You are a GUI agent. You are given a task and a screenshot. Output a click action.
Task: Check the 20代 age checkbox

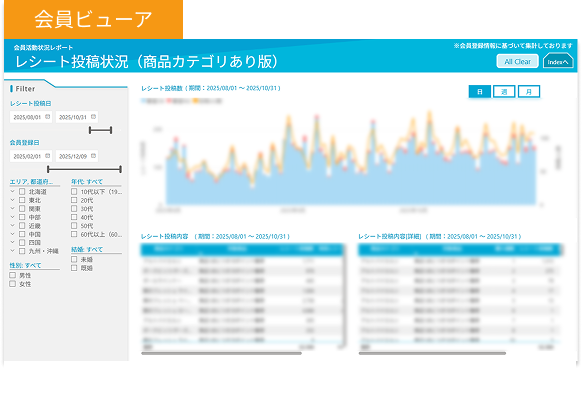(74, 200)
